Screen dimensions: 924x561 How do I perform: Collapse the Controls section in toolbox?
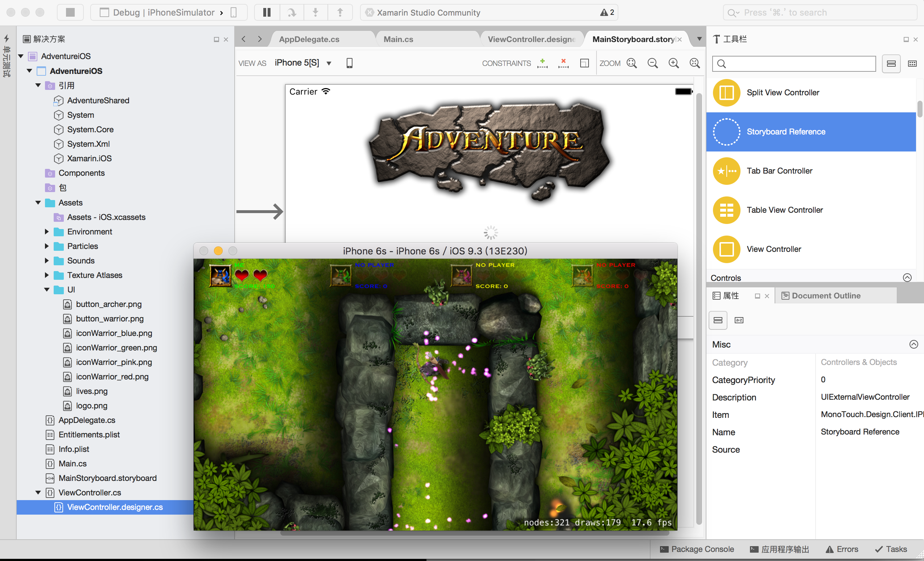click(x=907, y=278)
